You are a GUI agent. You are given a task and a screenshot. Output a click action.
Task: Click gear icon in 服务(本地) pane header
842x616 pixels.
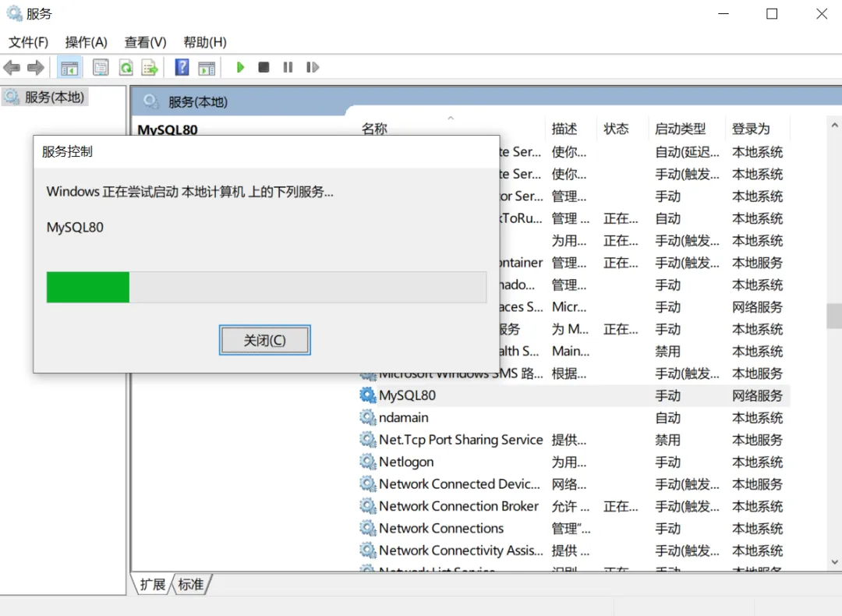[151, 101]
